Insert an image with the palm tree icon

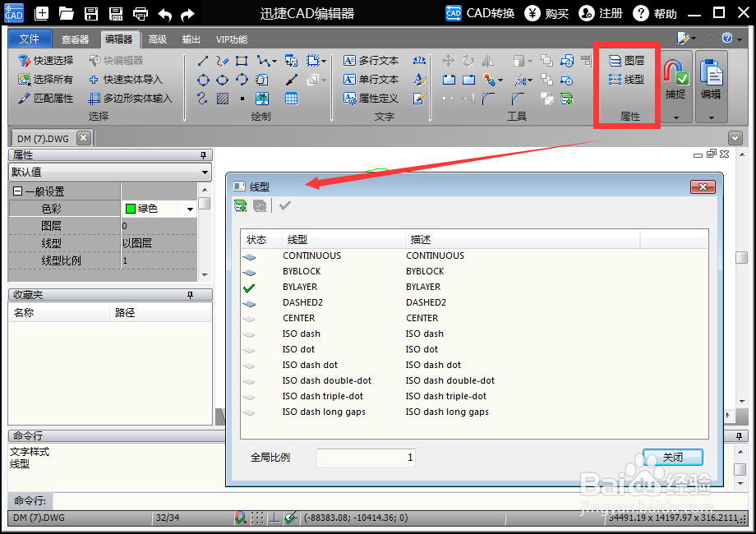(x=262, y=99)
